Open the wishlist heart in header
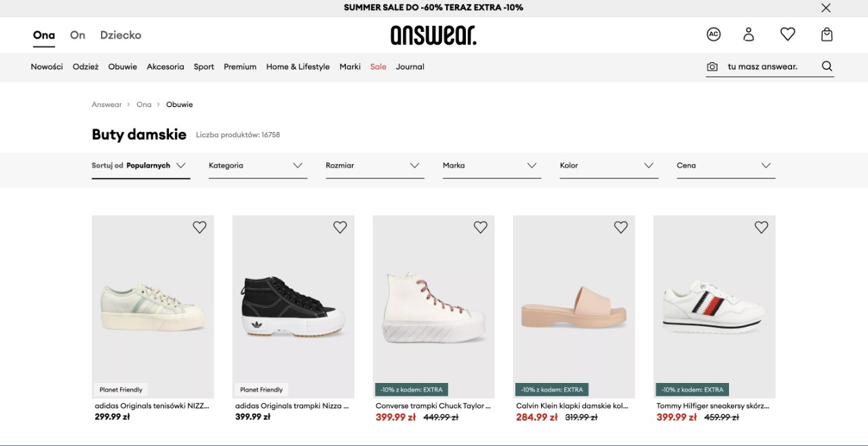868x446 pixels. tap(787, 34)
